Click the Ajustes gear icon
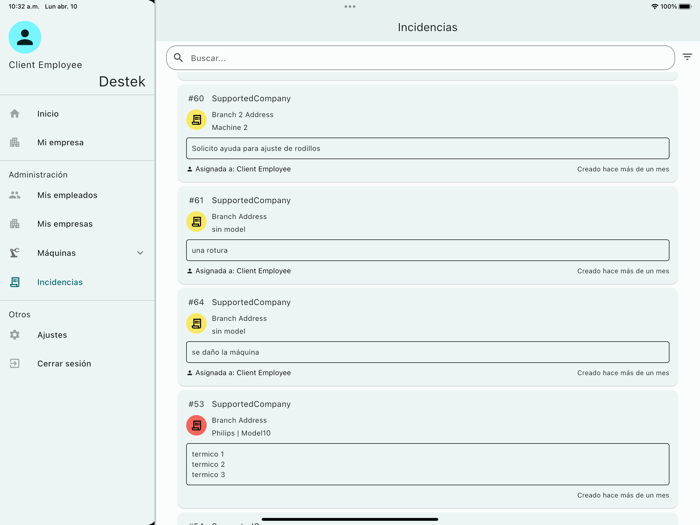This screenshot has height=525, width=700. (x=15, y=335)
